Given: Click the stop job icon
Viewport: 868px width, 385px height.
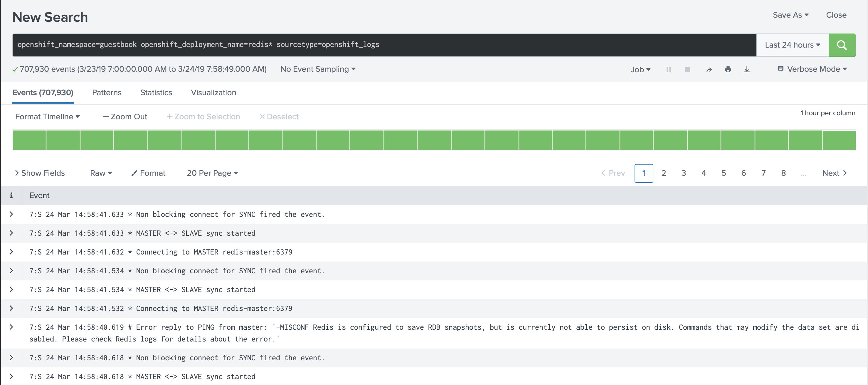Looking at the screenshot, I should point(687,69).
